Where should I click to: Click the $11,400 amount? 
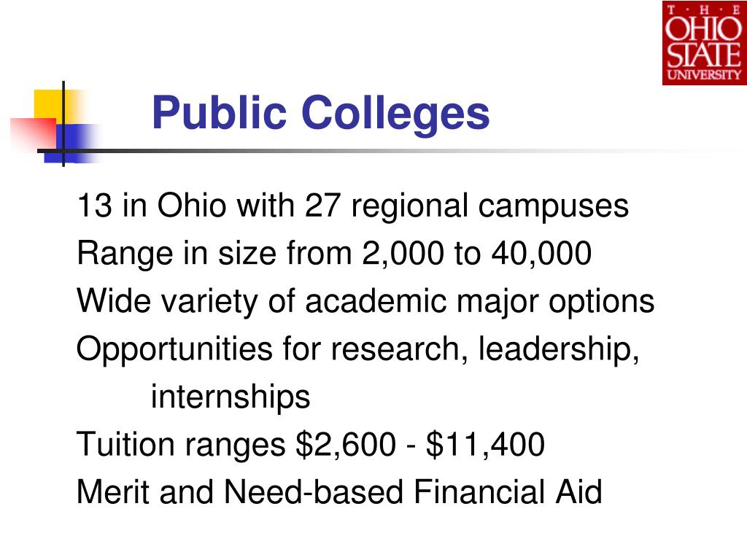[485, 445]
